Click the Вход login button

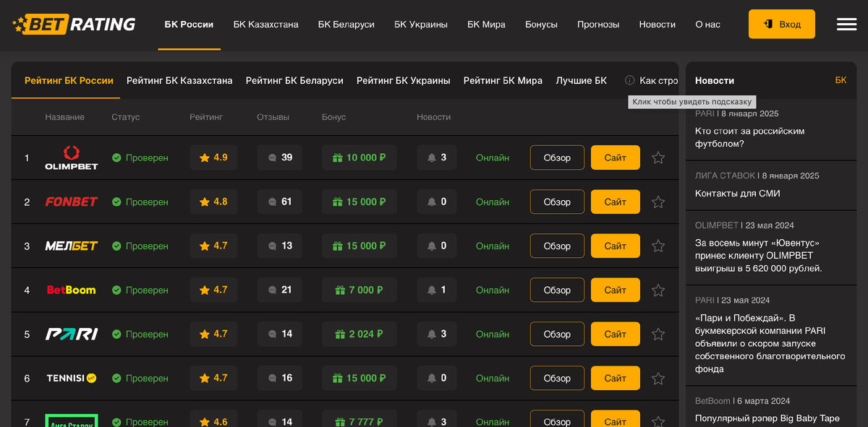click(x=782, y=24)
